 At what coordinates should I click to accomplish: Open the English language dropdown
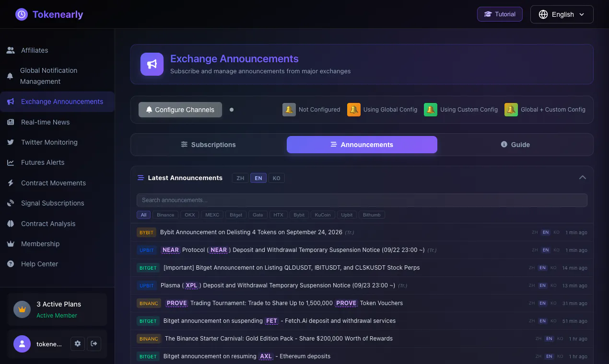click(x=562, y=14)
